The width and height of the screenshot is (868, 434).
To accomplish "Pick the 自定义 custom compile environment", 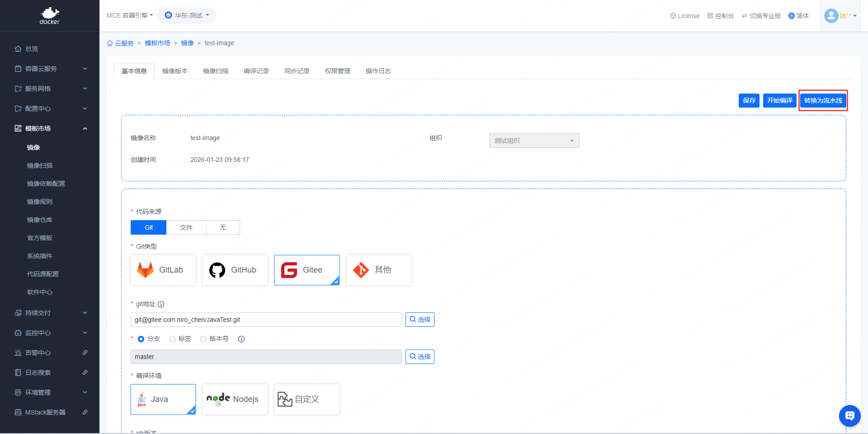I will pos(307,399).
